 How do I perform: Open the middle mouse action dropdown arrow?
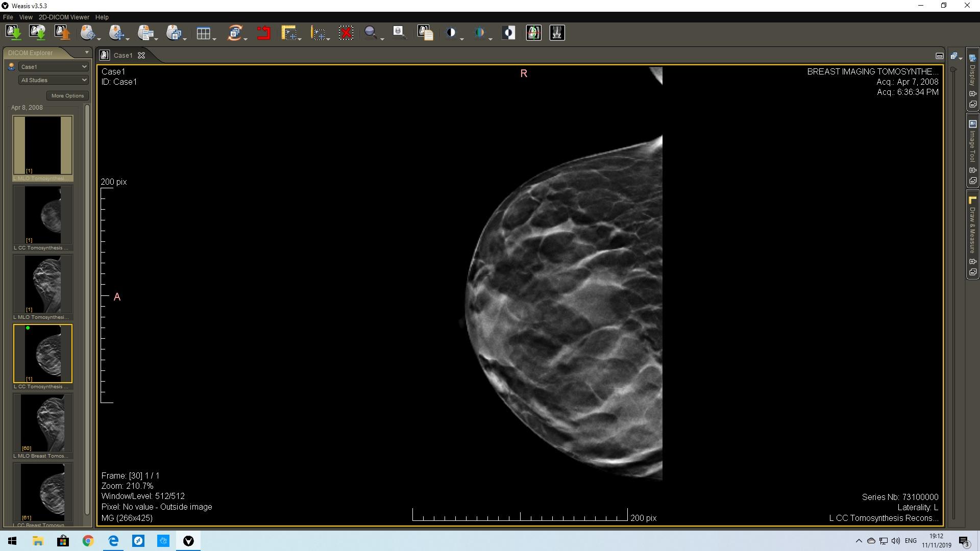[128, 39]
